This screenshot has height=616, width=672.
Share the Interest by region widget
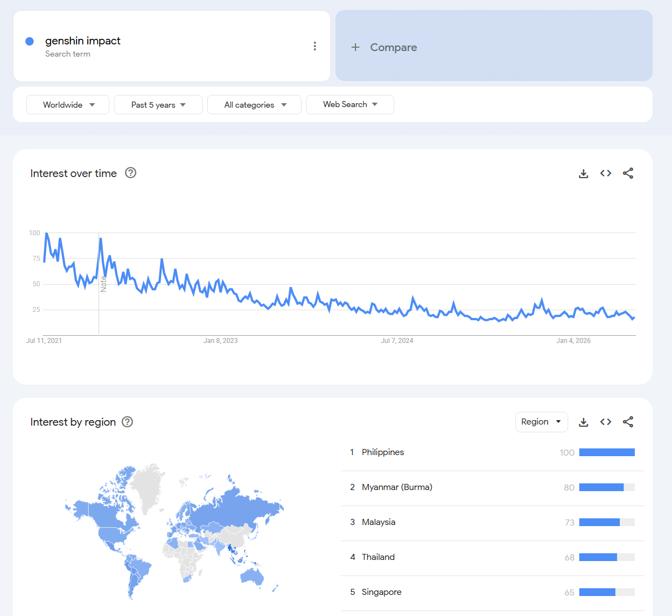[628, 422]
